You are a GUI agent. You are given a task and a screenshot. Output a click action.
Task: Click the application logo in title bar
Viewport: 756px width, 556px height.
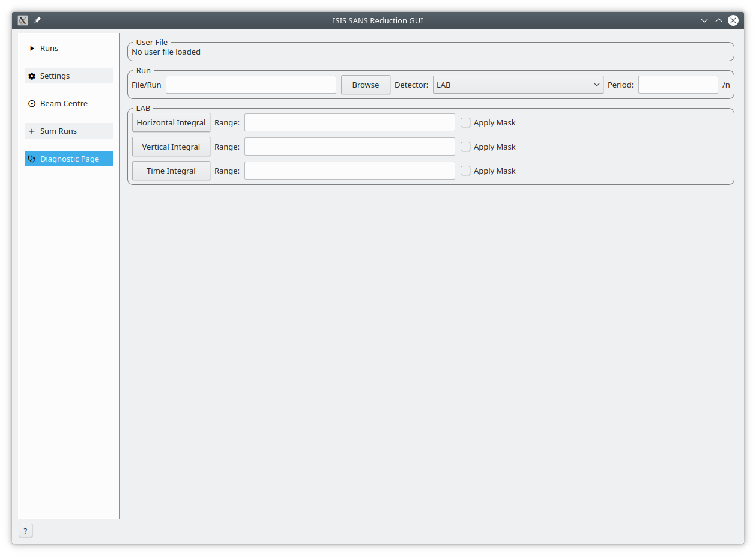[23, 20]
